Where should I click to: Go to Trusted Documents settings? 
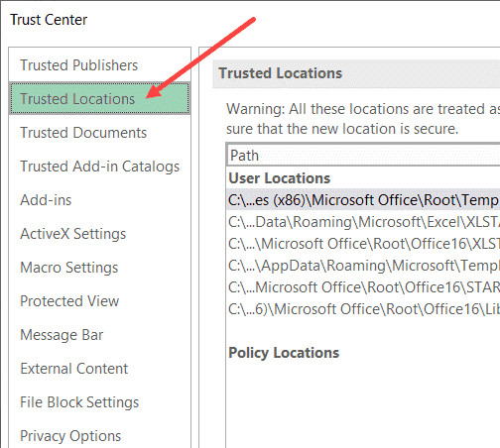click(x=99, y=133)
